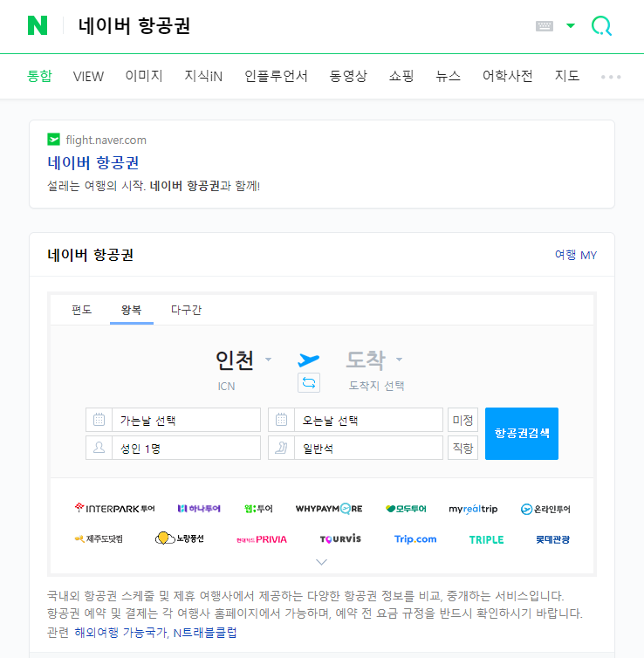The image size is (644, 658).
Task: Go to the 지식iN tab
Action: (203, 76)
